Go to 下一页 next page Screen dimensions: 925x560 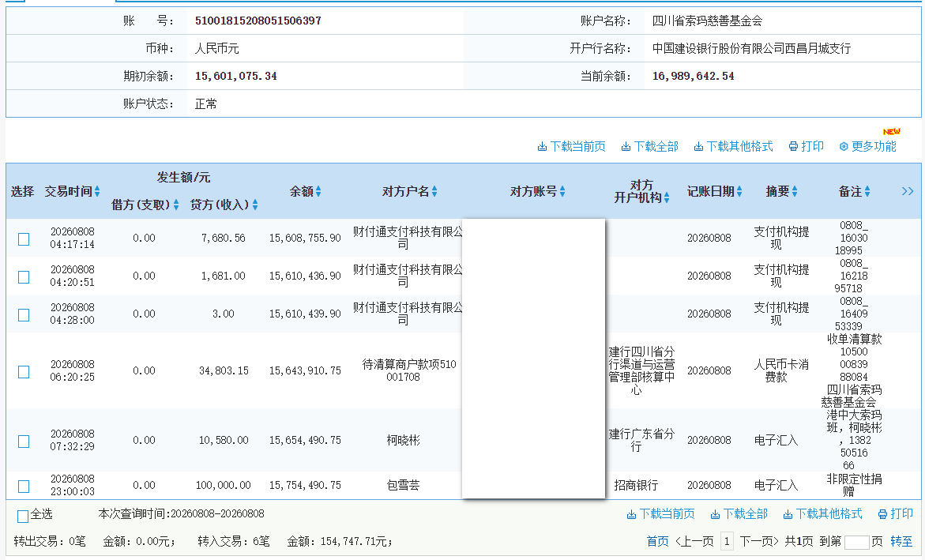[759, 541]
